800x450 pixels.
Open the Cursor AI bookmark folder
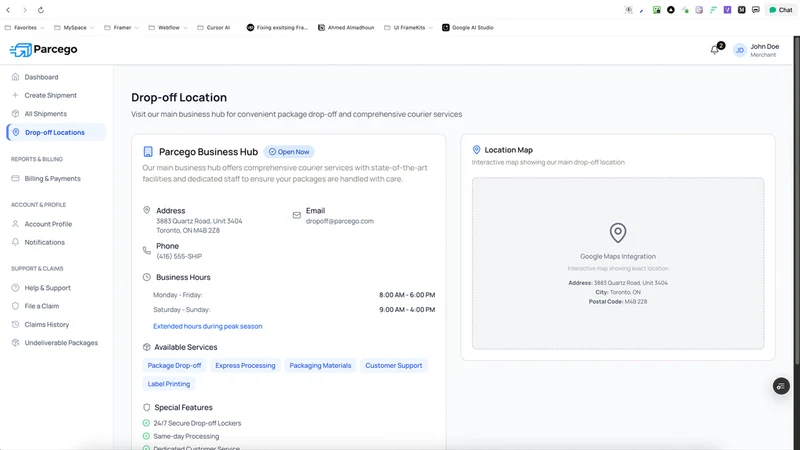point(214,28)
